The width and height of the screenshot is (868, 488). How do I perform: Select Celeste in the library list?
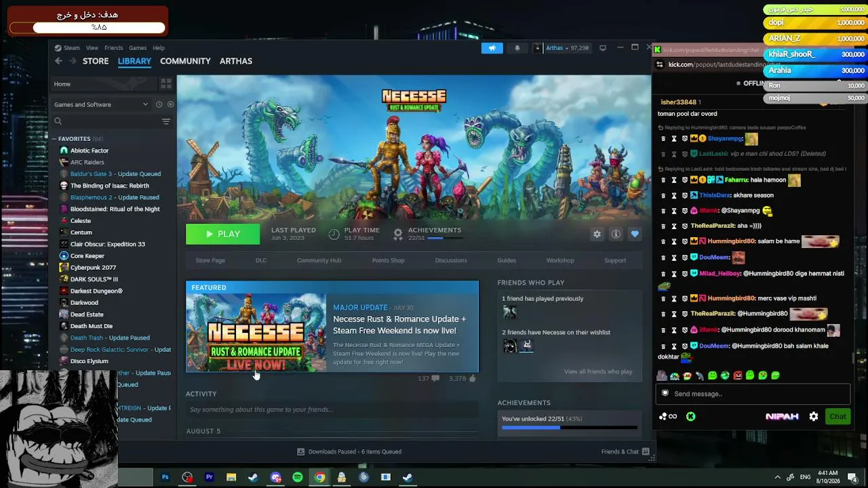click(81, 221)
